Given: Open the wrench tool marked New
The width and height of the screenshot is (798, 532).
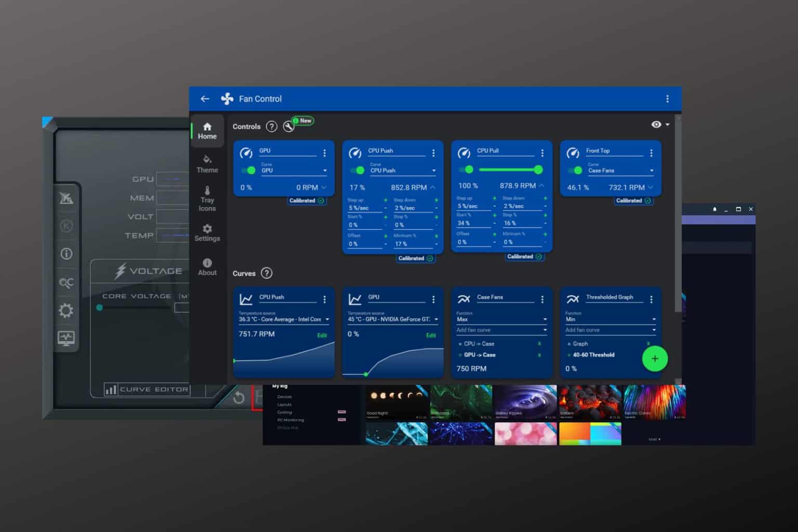Looking at the screenshot, I should pyautogui.click(x=289, y=126).
